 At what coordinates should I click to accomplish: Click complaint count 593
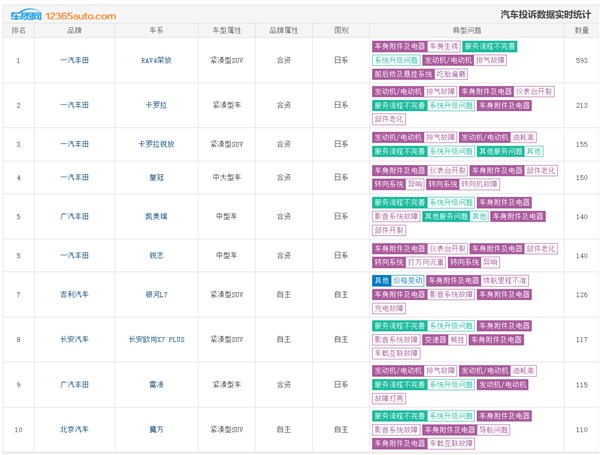582,60
